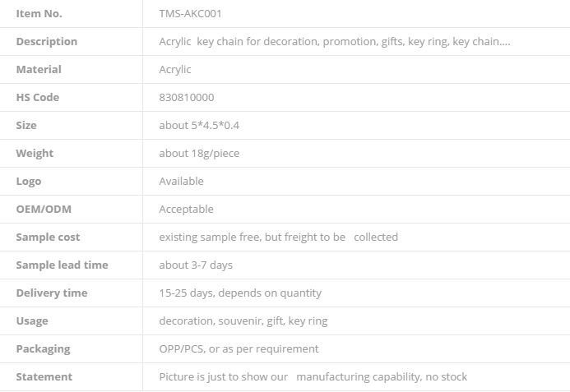570x392 pixels.
Task: Click the acrylic key chain description text
Action: pyautogui.click(x=335, y=42)
